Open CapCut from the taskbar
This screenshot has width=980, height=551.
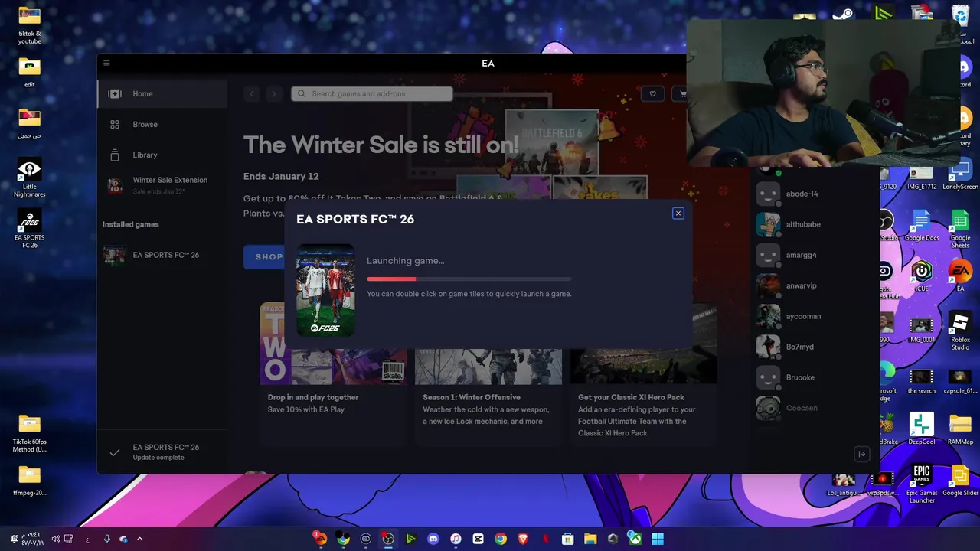pos(479,539)
